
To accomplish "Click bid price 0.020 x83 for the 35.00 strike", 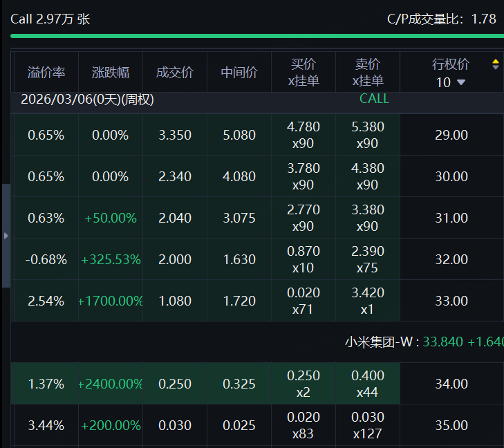I will pyautogui.click(x=304, y=425).
